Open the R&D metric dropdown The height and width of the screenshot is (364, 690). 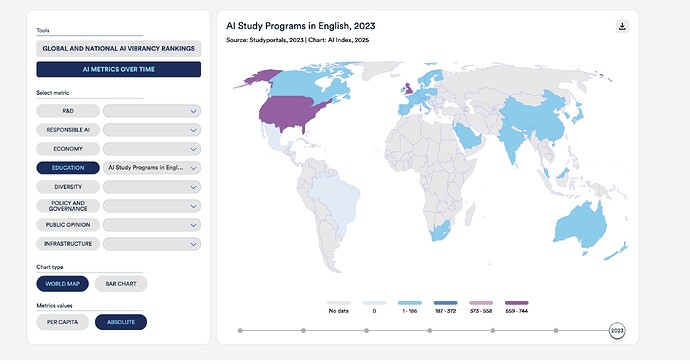152,111
